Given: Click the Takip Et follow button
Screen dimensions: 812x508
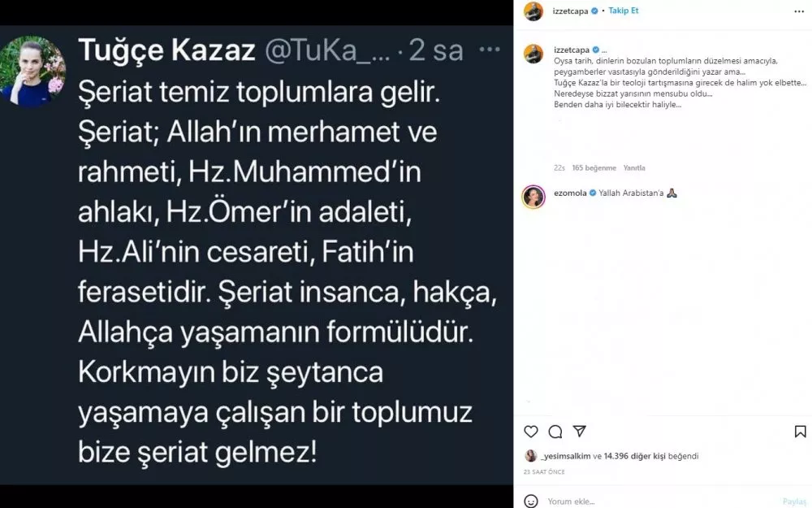Looking at the screenshot, I should tap(624, 11).
